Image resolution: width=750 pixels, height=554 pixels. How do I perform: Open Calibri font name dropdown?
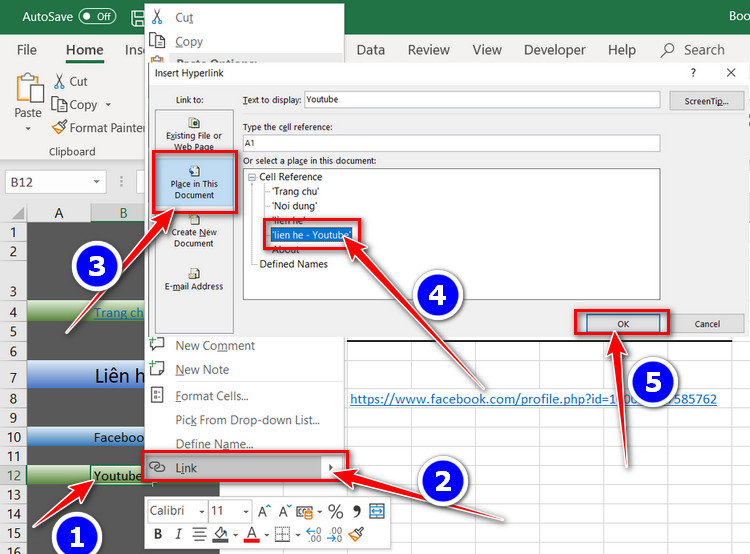(202, 511)
